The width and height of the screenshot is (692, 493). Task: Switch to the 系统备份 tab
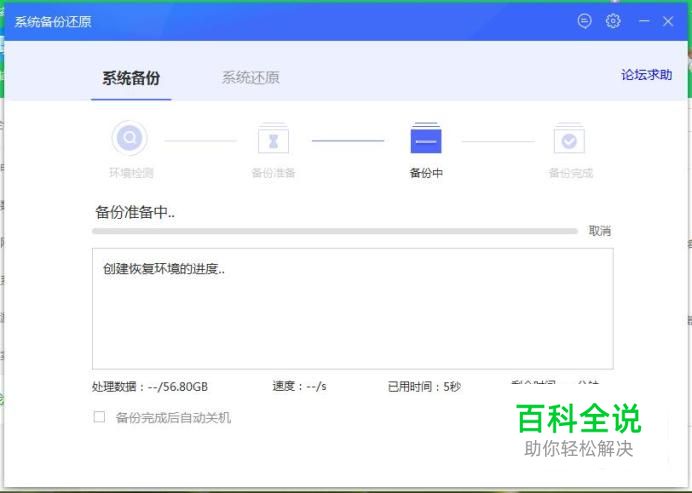coord(131,78)
